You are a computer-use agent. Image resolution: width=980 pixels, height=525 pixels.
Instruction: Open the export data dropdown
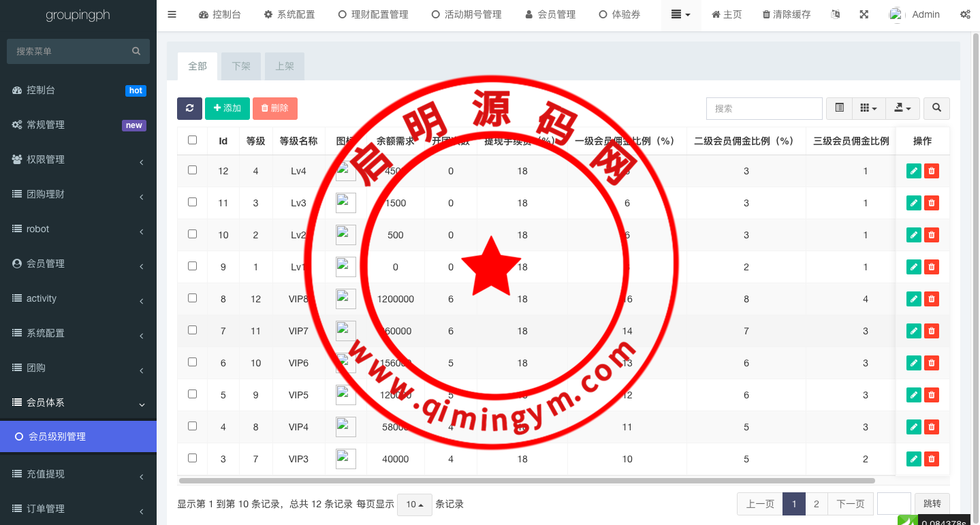(902, 108)
